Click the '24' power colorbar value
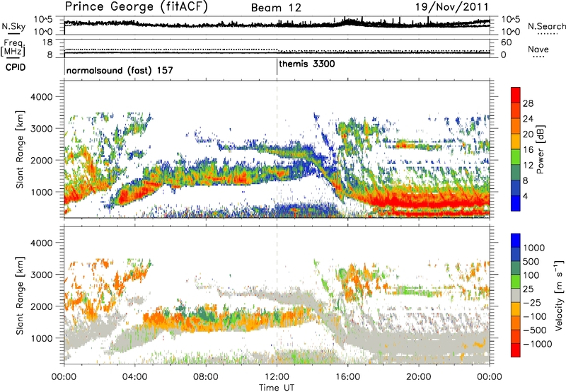This screenshot has height=392, width=566. (x=528, y=119)
